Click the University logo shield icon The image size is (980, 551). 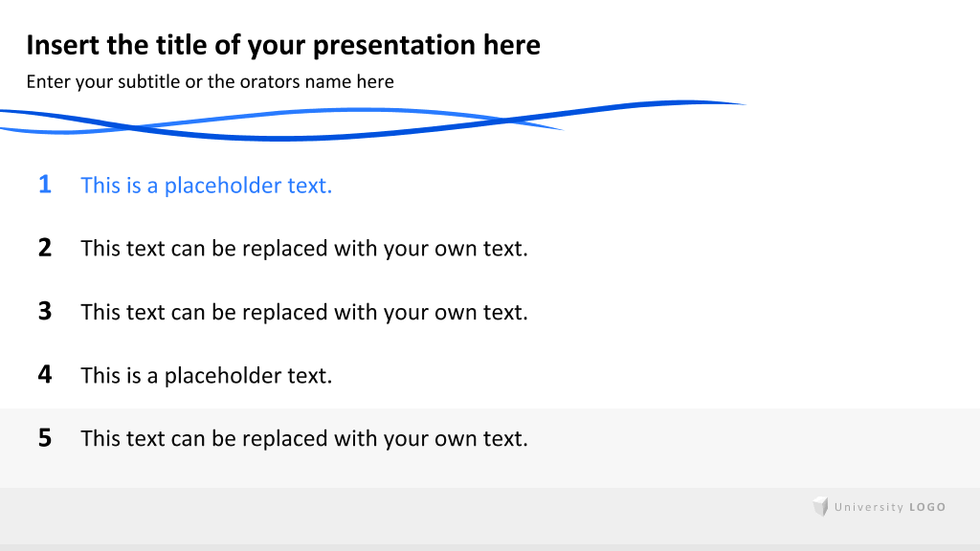820,506
